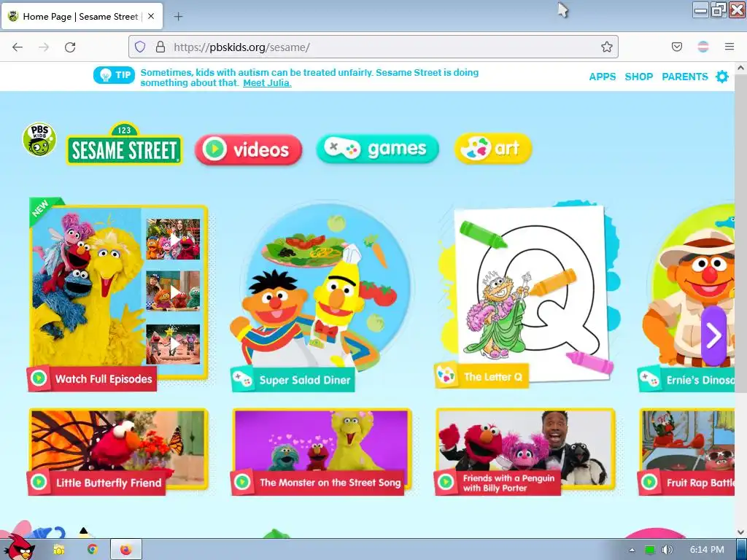Viewport: 747px width, 560px height.
Task: Play The Monster on the Street Song
Action: click(322, 451)
